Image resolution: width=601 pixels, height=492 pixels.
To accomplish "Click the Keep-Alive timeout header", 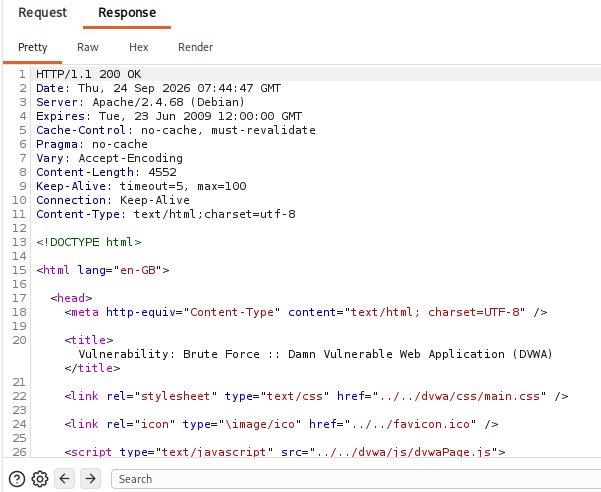I will [141, 186].
